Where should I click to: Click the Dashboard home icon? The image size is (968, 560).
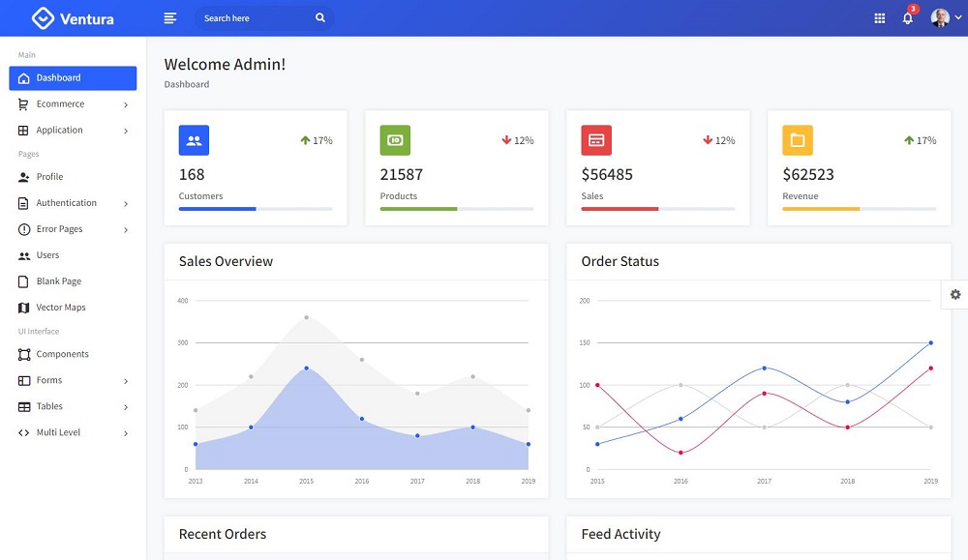[x=23, y=78]
